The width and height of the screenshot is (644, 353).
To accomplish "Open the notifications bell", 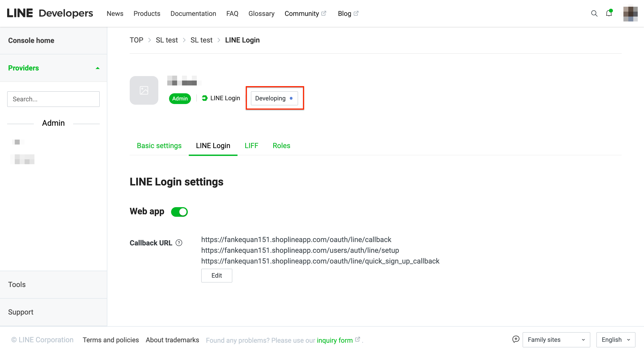I will pos(609,13).
